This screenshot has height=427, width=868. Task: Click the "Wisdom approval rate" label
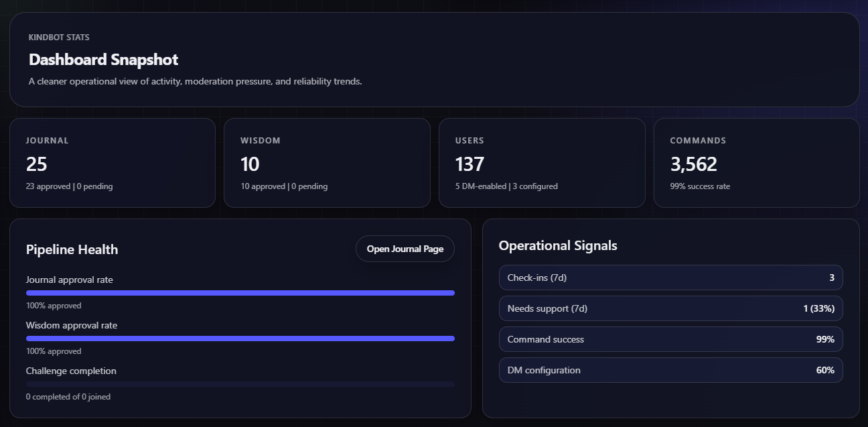click(x=72, y=325)
